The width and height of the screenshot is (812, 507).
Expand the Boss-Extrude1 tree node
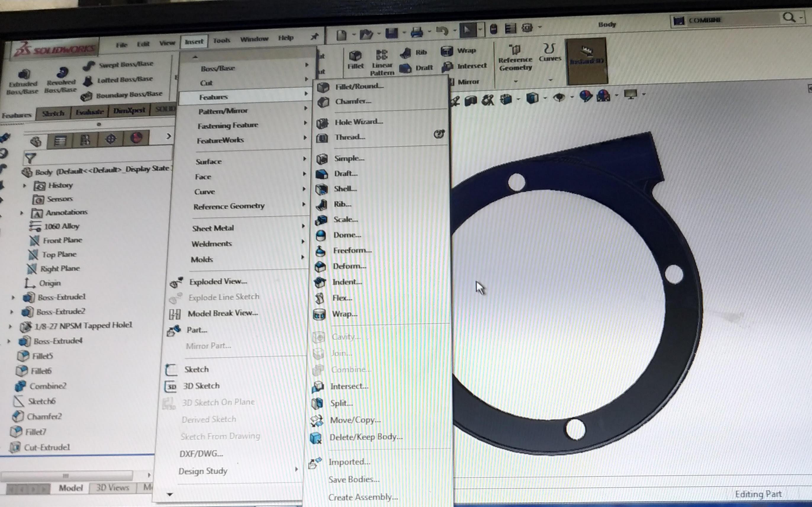[x=13, y=297]
